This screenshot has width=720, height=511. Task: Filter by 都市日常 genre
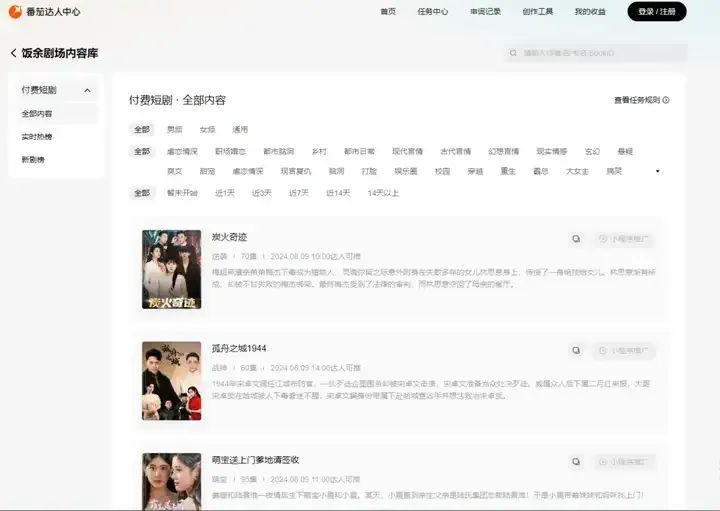tap(360, 152)
